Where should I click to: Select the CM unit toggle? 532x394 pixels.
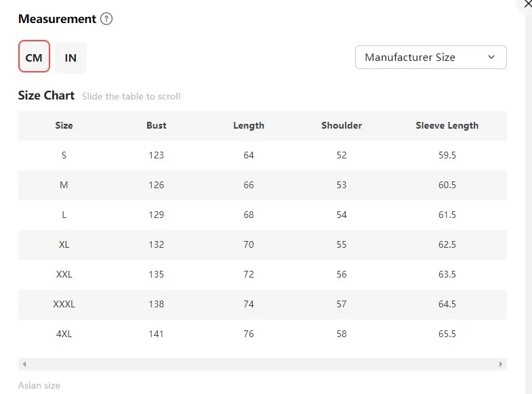pyautogui.click(x=35, y=57)
